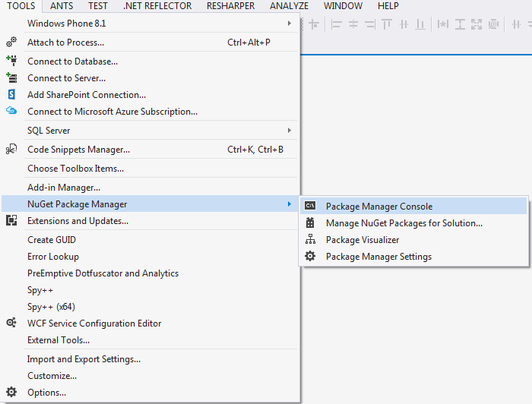Click the Package Manager Console icon

(310, 206)
